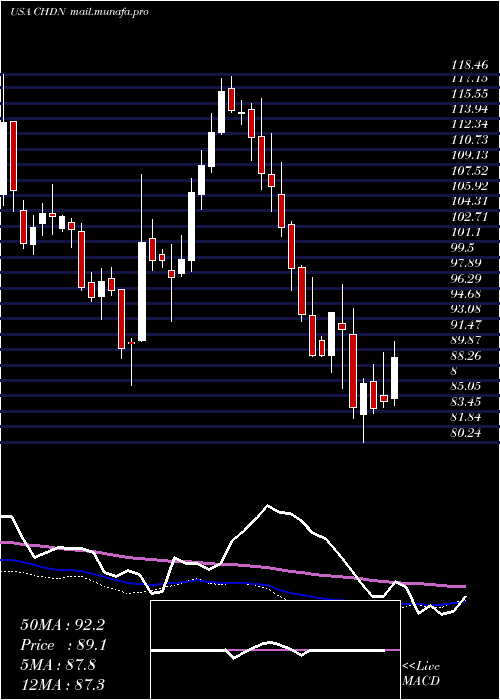
Task: Select the 105.92 price axis label
Action: click(469, 186)
